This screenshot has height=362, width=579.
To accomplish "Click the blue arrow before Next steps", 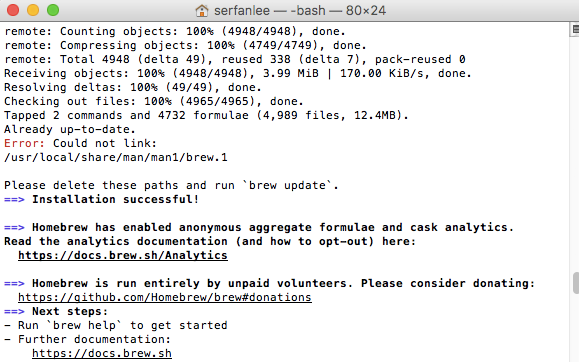I will point(14,311).
